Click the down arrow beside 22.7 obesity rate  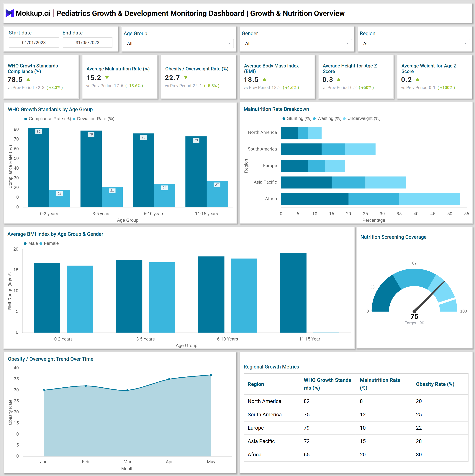(186, 78)
